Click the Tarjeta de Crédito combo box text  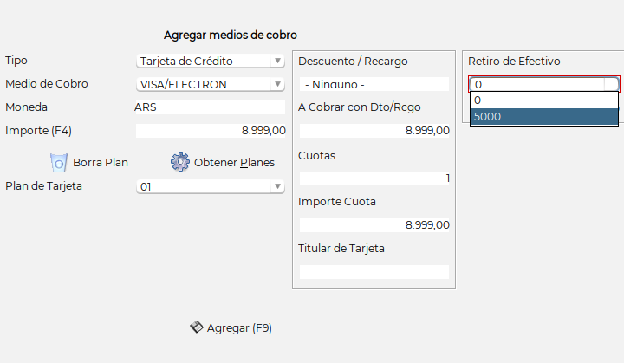pos(186,61)
